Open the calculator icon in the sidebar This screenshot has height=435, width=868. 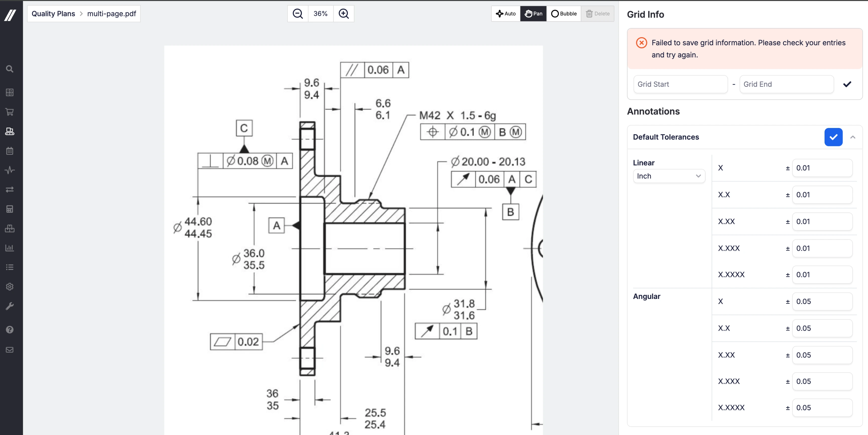(10, 209)
